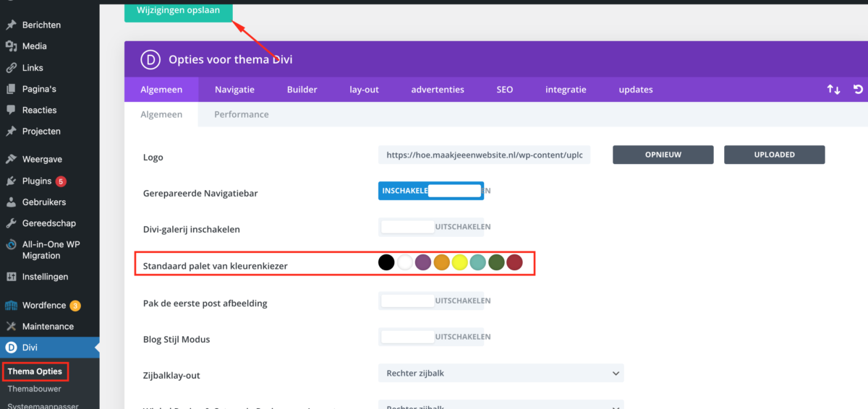Switch to the Navigatie tab
This screenshot has height=409, width=868.
[x=234, y=90]
